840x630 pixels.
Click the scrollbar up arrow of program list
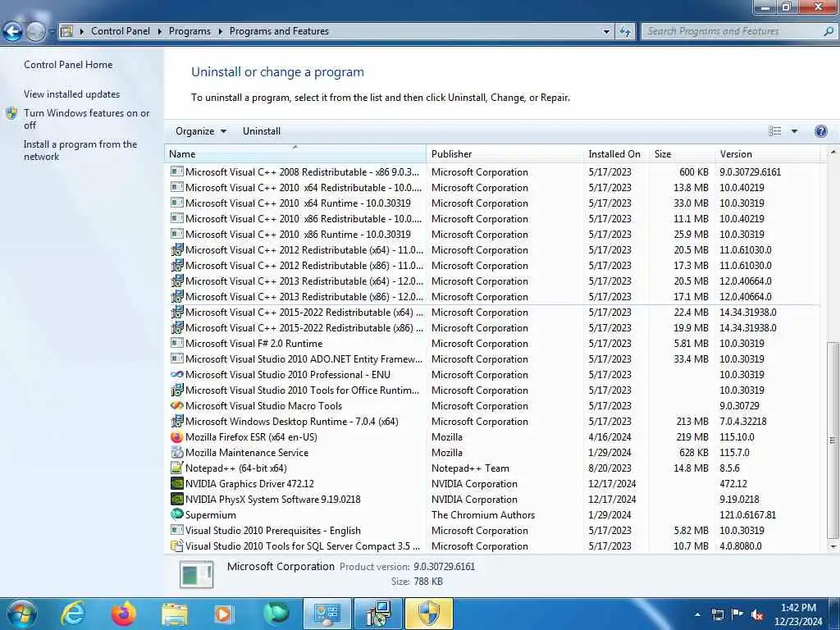click(833, 153)
